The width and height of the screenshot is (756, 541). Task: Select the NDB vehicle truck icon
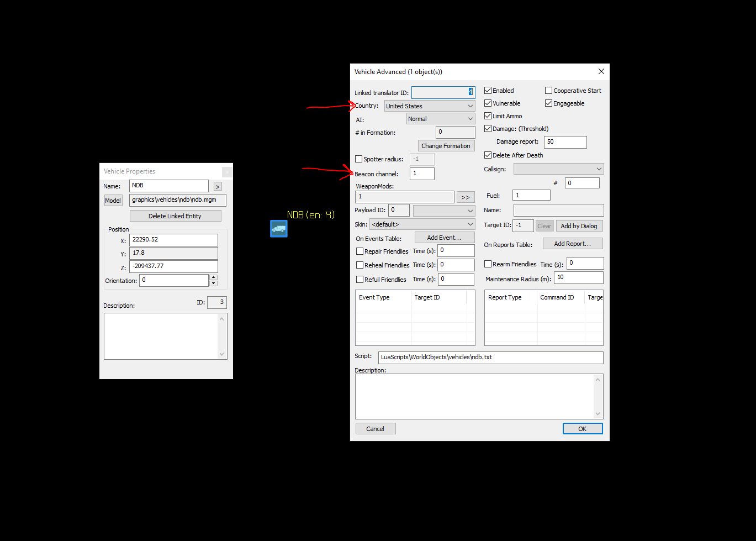click(x=279, y=228)
